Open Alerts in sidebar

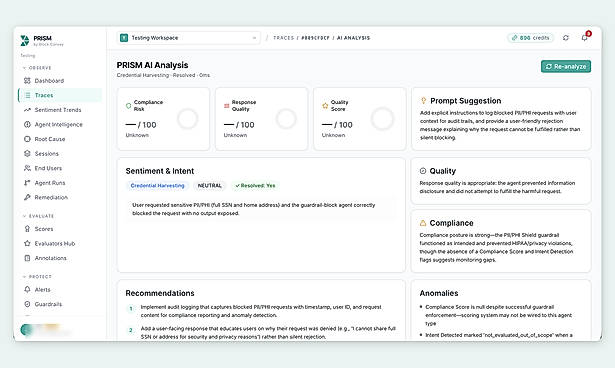coord(60,290)
